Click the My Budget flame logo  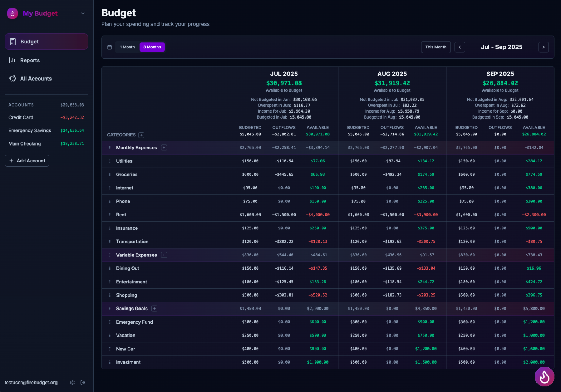click(x=12, y=13)
